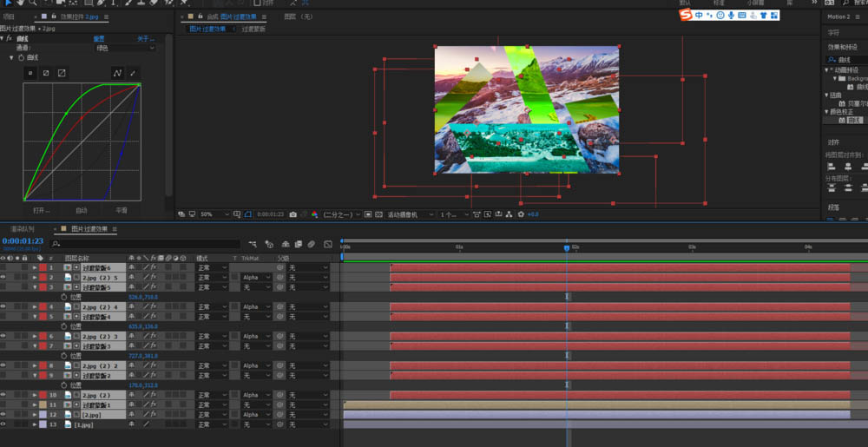Click the snapshot camera icon in viewer
The image size is (868, 447).
293,214
